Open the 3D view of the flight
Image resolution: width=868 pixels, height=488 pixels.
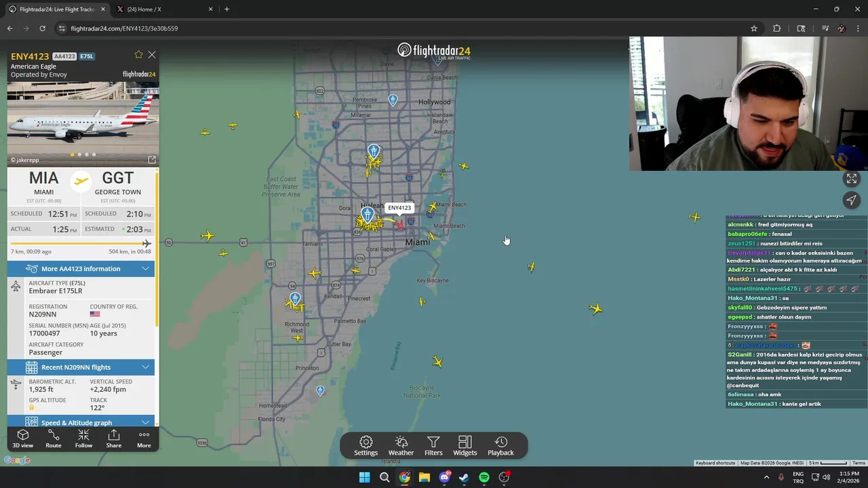coord(22,439)
